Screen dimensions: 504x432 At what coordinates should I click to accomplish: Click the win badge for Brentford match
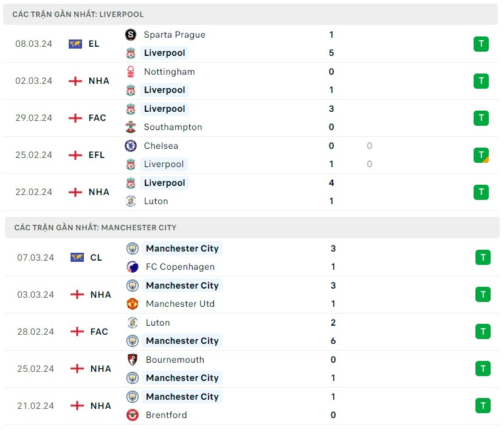483,406
